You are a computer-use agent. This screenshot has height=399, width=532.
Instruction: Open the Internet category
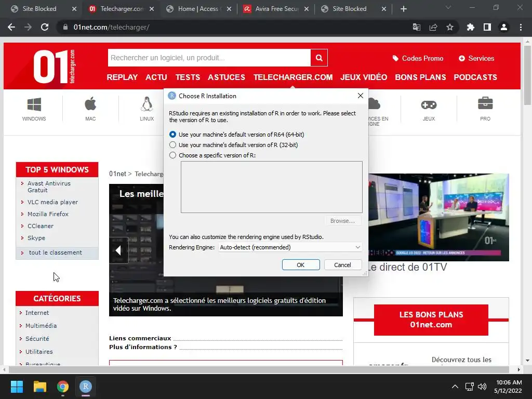[37, 313]
